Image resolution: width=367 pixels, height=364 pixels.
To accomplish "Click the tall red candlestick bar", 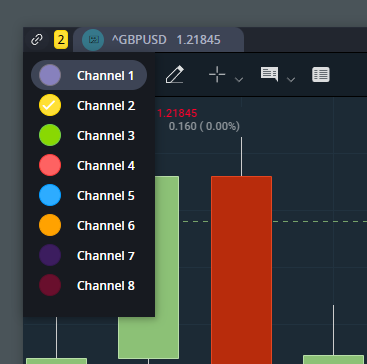I will 242,270.
